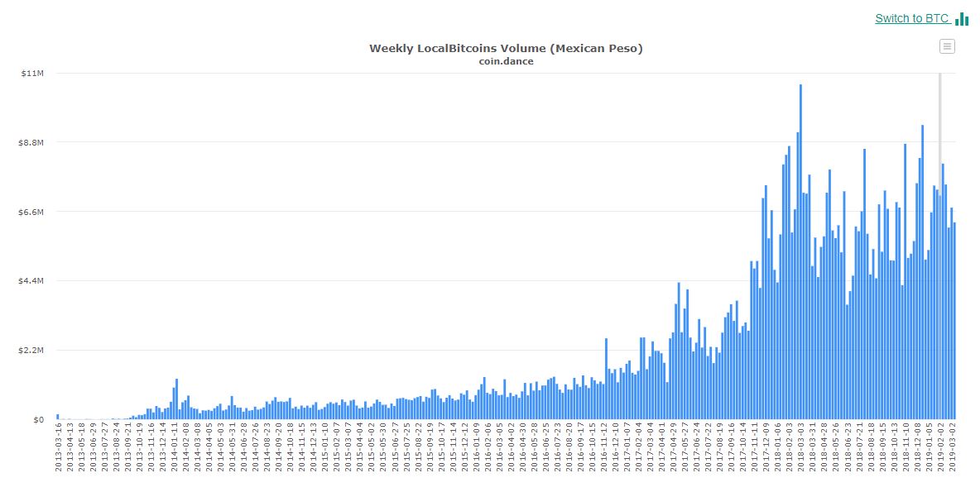Click the 2019-03-02 x-axis date label
This screenshot has width=980, height=492.
click(953, 447)
